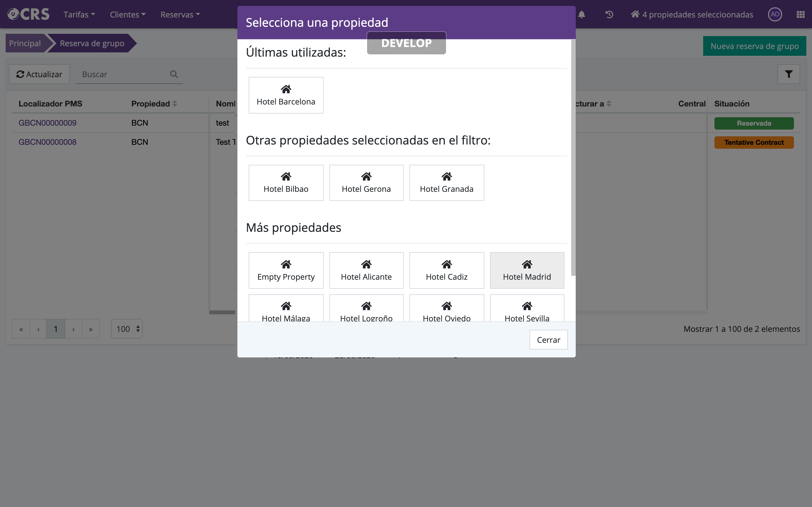The image size is (812, 507).
Task: Change the page size 100 selector
Action: 127,329
